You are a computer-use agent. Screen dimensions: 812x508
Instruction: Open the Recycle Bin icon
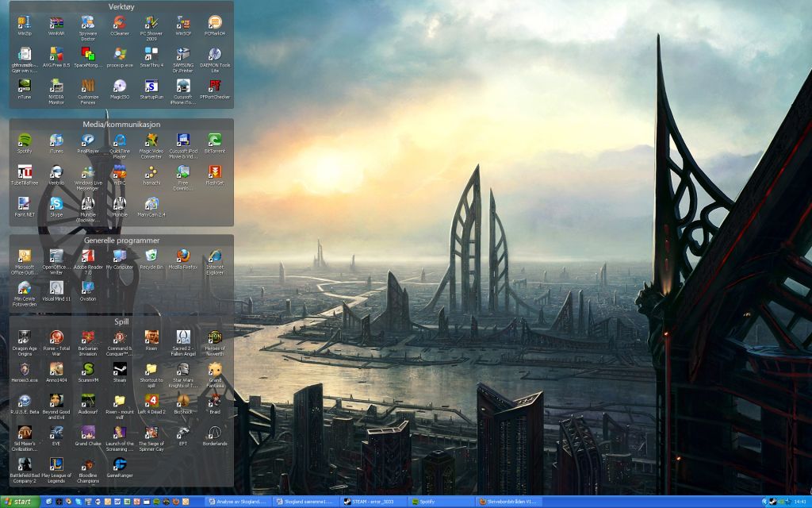pos(151,260)
